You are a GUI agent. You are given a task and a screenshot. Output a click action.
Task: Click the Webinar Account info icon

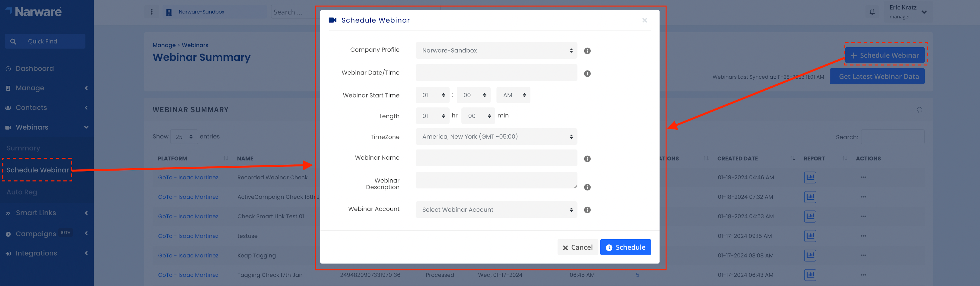587,210
